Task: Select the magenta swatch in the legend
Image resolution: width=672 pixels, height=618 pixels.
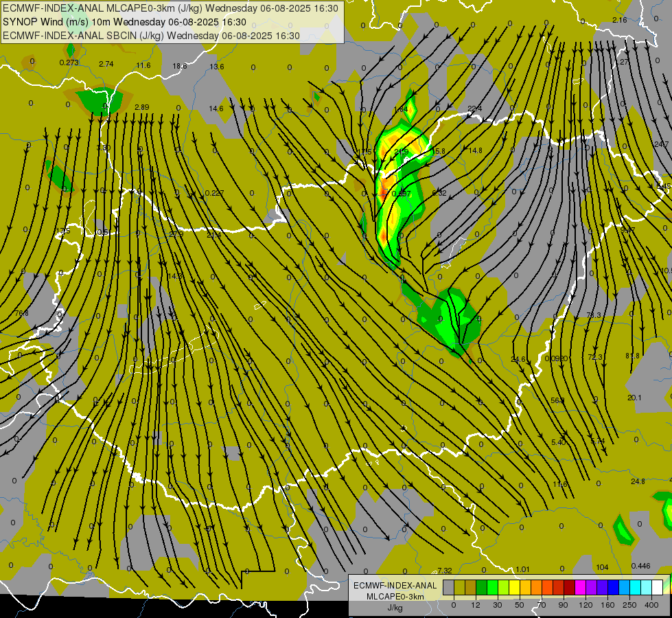Action: 580,587
